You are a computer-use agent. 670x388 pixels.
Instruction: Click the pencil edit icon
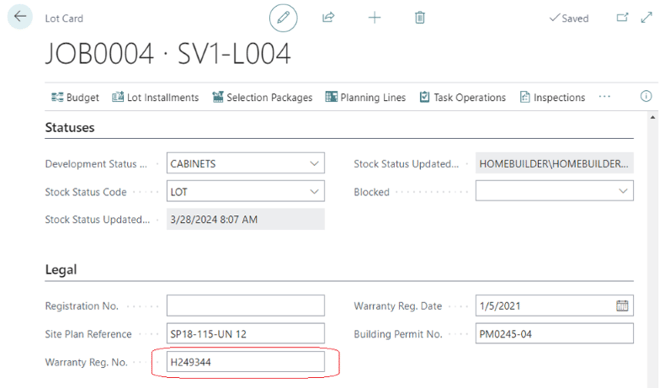point(283,18)
